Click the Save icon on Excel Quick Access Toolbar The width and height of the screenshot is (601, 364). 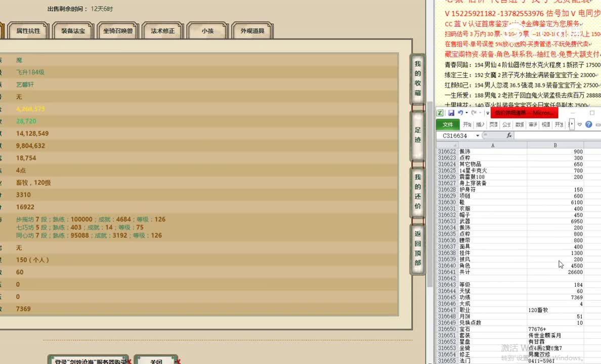(x=452, y=112)
